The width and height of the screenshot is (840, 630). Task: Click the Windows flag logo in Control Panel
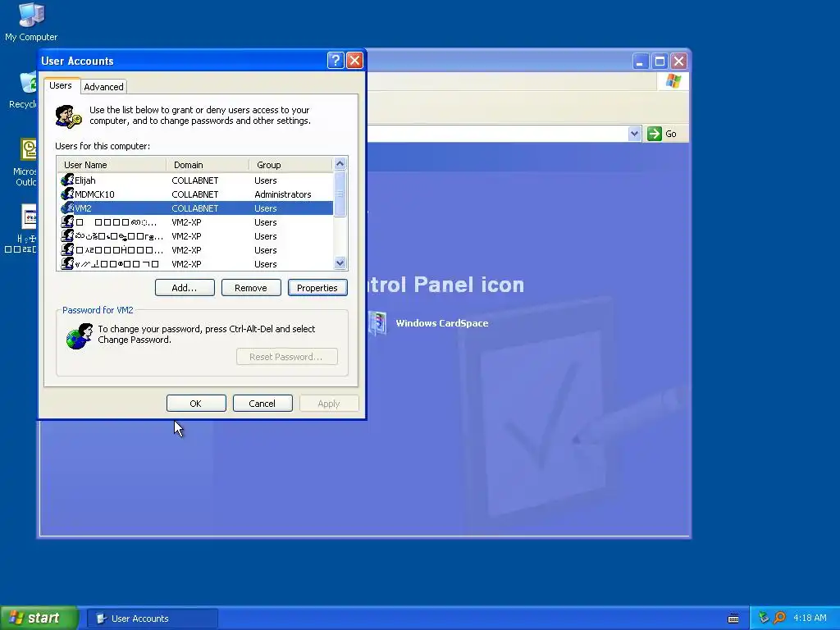point(673,81)
